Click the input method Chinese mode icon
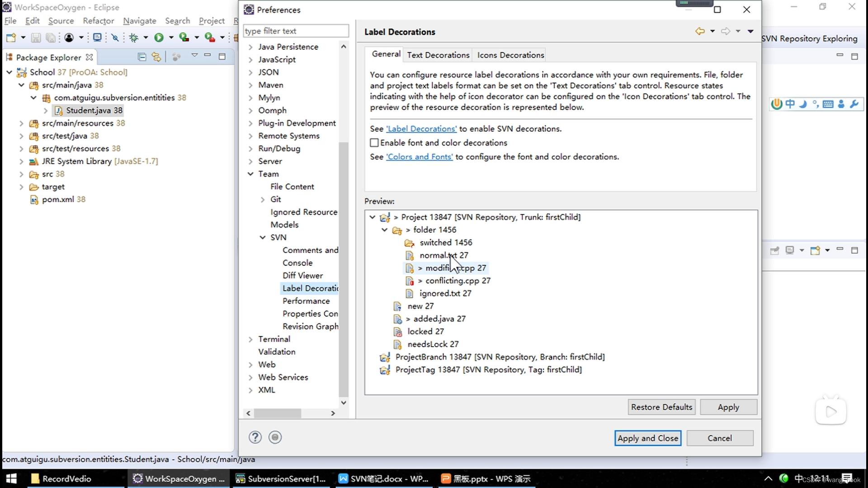 pos(790,104)
